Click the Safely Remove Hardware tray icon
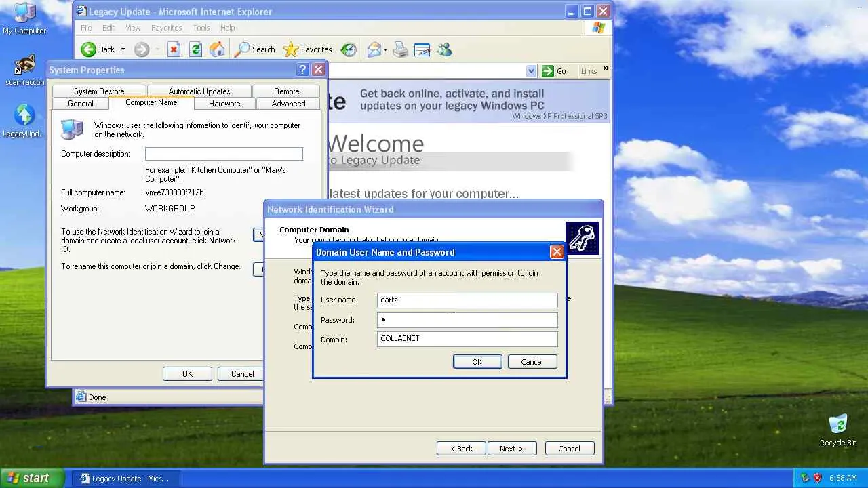 805,478
